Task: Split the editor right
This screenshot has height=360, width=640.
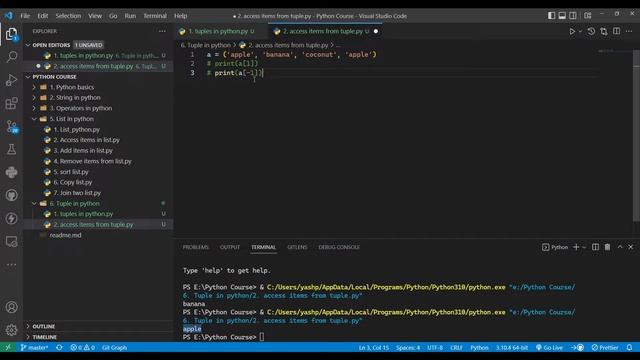Action: click(x=616, y=31)
